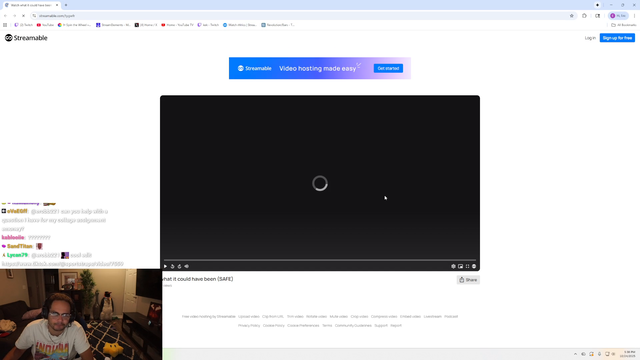
Task: Click the video title what it could have been (SAFE)
Action: (198, 279)
